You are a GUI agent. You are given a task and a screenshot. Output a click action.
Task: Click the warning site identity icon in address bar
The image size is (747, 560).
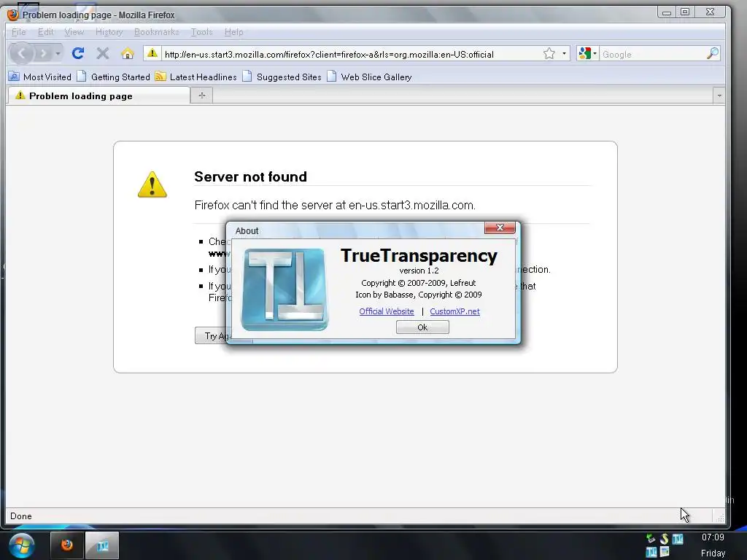coord(152,53)
